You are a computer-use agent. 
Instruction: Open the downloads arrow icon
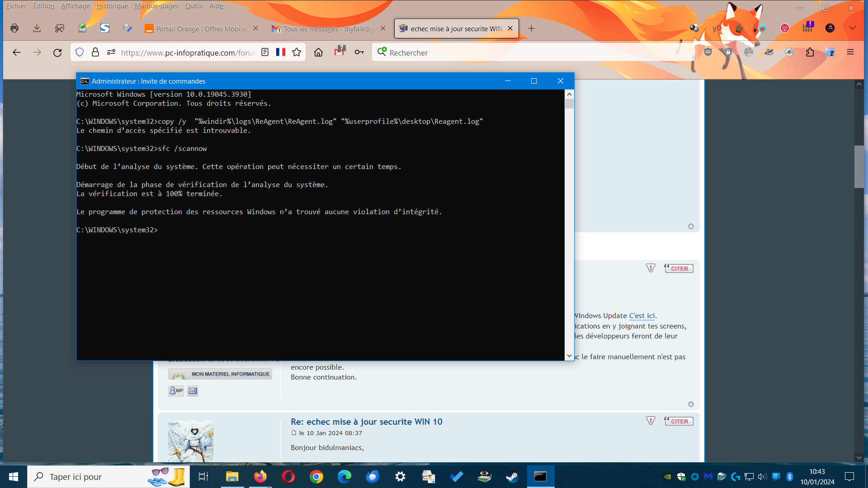[37, 28]
